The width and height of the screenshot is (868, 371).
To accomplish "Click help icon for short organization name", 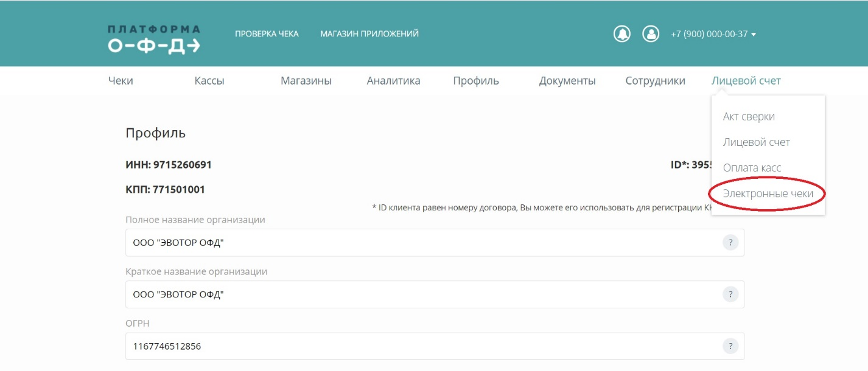I will pyautogui.click(x=730, y=294).
